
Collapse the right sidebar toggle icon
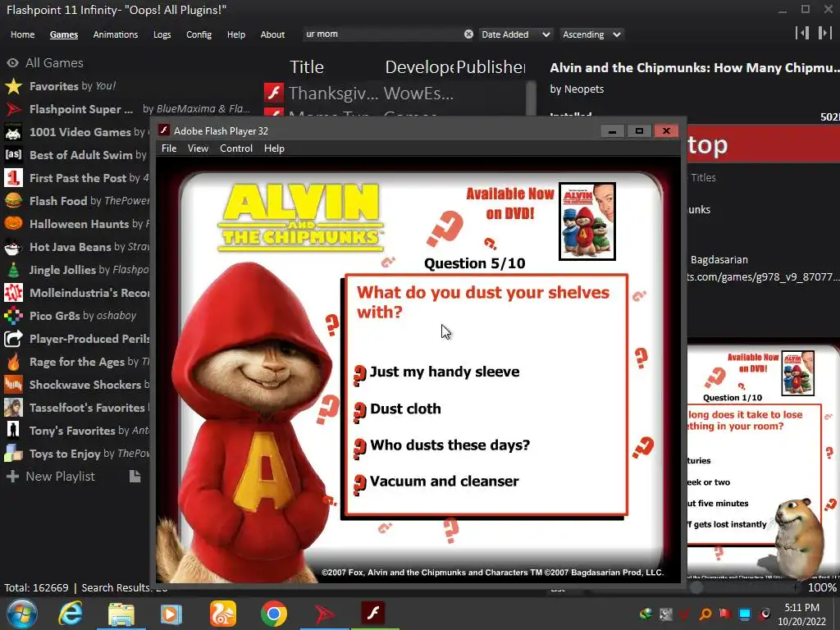point(825,33)
